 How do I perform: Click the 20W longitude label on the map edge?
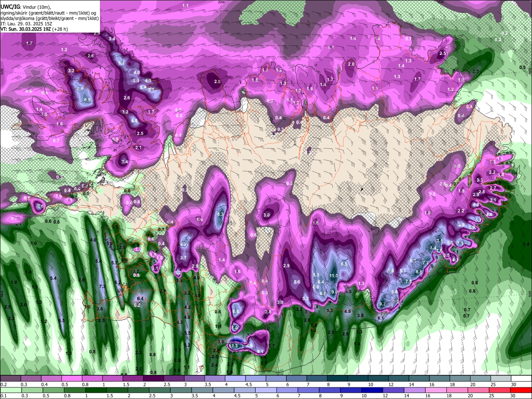222,2
